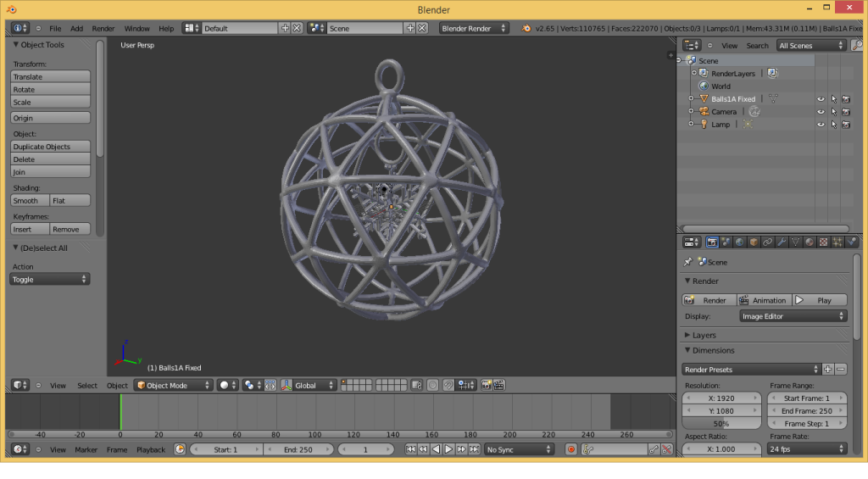Viewport: 868px width, 479px height.
Task: Open the World properties tab icon
Action: (x=740, y=242)
